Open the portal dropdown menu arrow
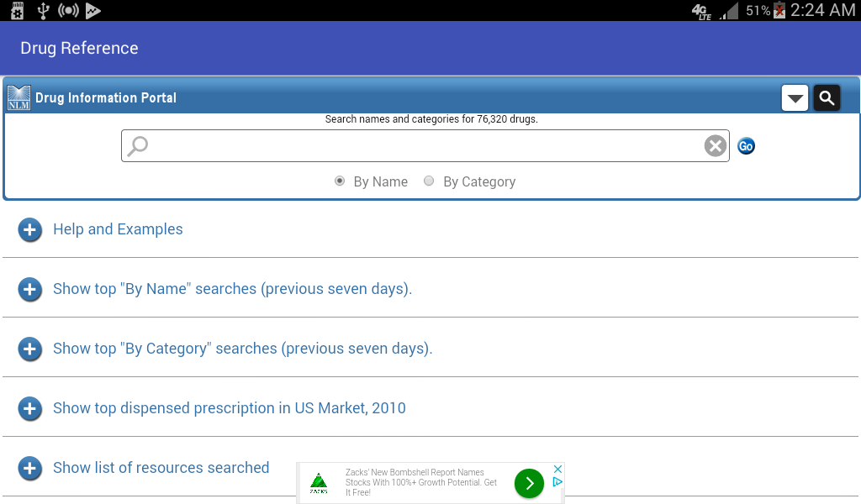Screen dimensions: 861x504 click(x=795, y=98)
